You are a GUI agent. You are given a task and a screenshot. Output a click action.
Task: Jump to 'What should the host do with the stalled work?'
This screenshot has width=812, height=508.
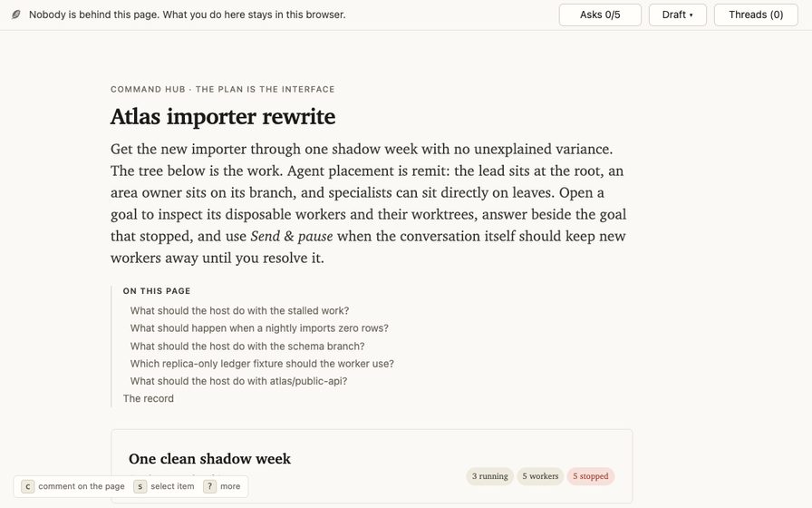tap(239, 310)
